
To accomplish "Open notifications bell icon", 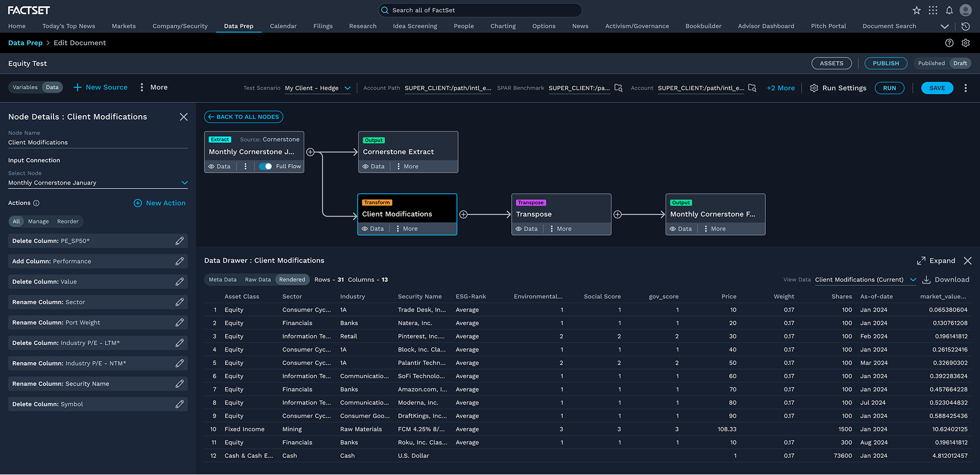I will click(x=949, y=10).
